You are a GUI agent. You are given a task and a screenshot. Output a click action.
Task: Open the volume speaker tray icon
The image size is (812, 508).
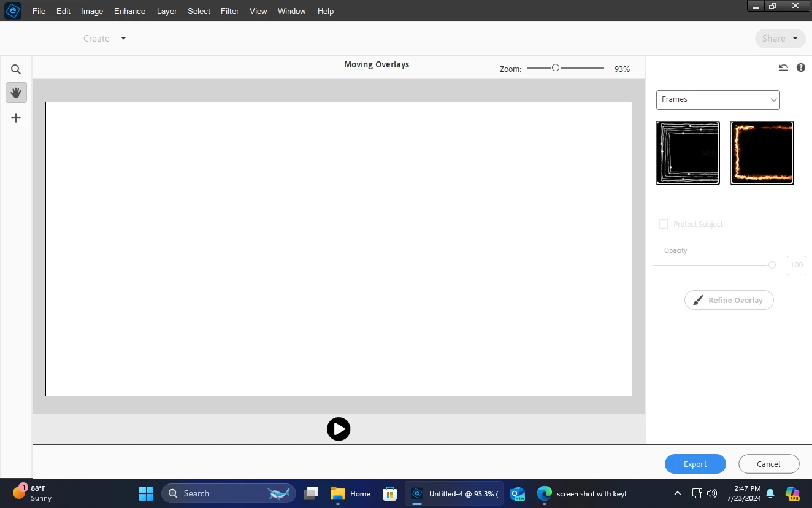(712, 493)
